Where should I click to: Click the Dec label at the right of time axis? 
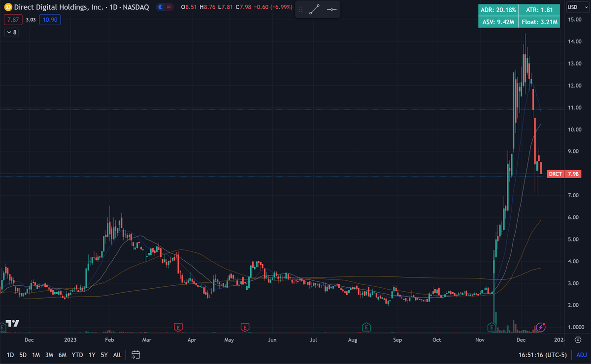tap(521, 339)
